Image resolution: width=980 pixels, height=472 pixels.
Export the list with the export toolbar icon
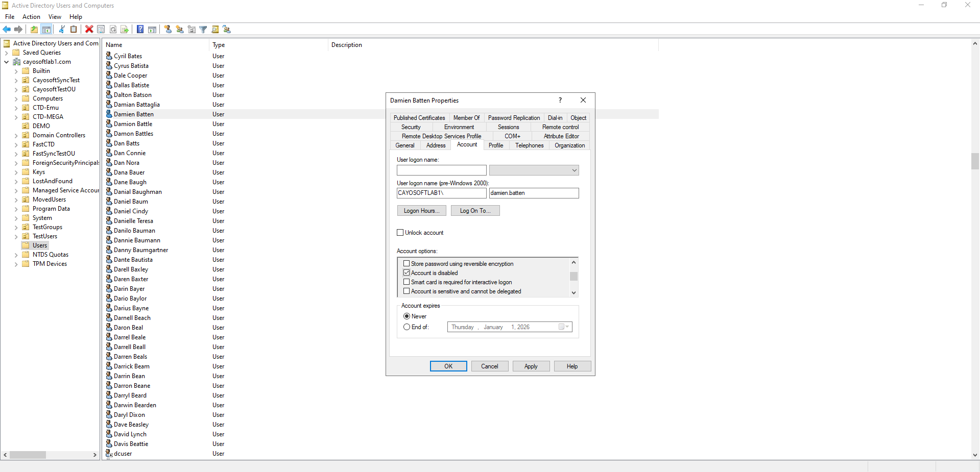tap(124, 29)
